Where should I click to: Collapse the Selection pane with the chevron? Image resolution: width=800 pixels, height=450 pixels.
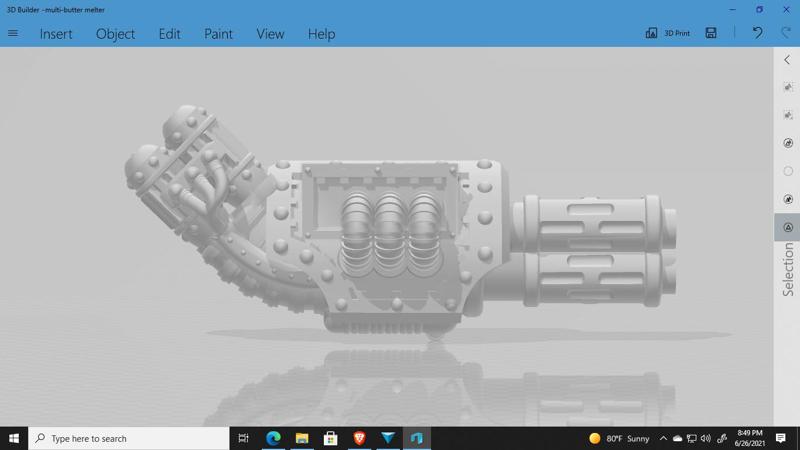(787, 60)
